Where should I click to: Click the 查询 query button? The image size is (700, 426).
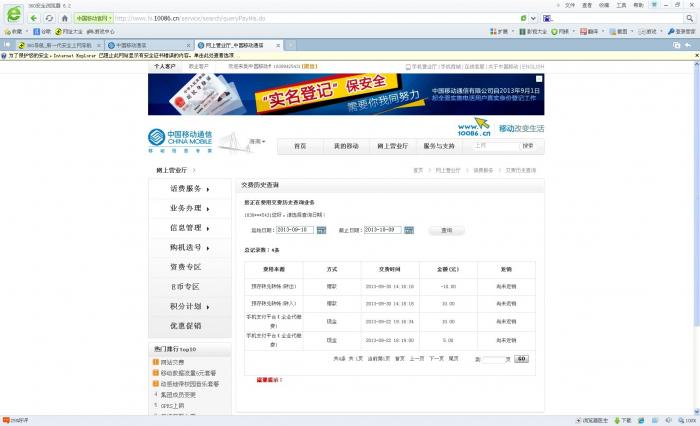point(446,230)
